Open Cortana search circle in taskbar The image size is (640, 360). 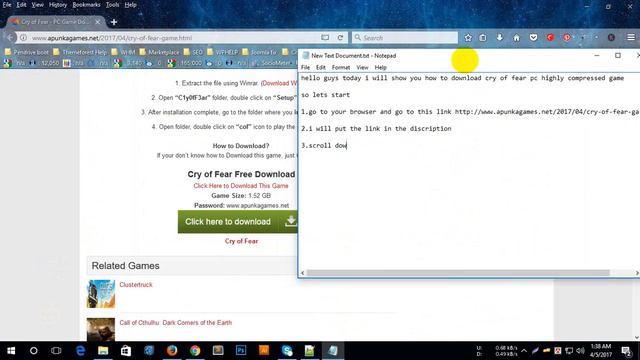coord(33,351)
